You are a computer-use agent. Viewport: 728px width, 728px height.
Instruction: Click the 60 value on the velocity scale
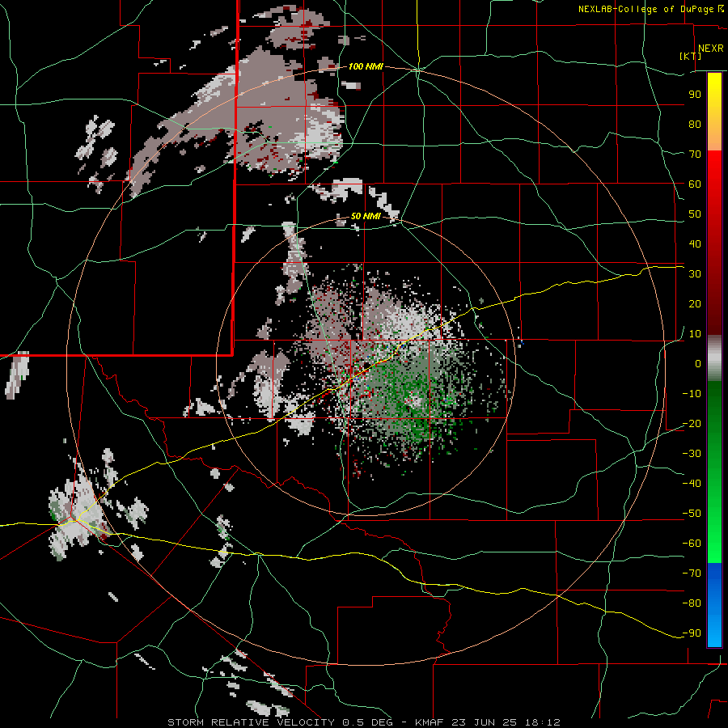695,184
